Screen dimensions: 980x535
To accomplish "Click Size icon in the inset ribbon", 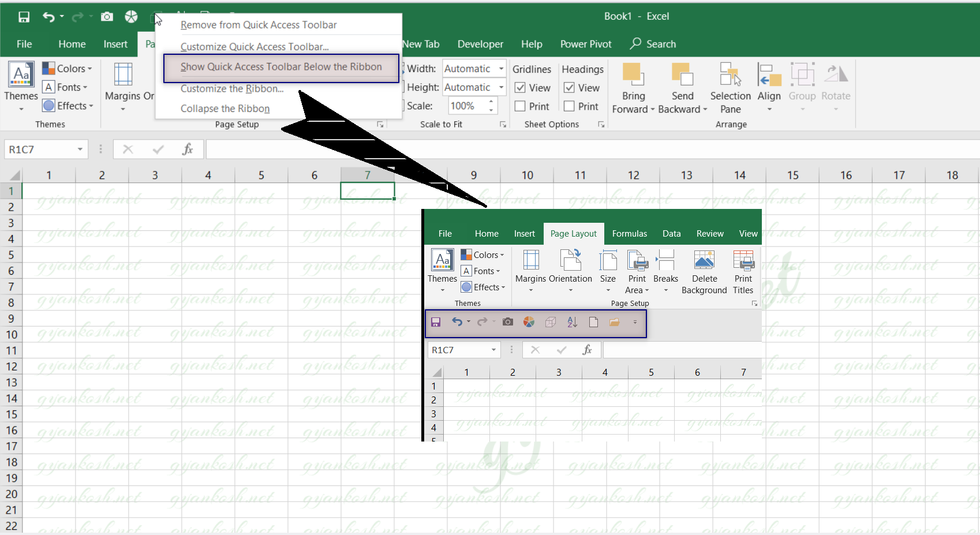I will (x=608, y=260).
